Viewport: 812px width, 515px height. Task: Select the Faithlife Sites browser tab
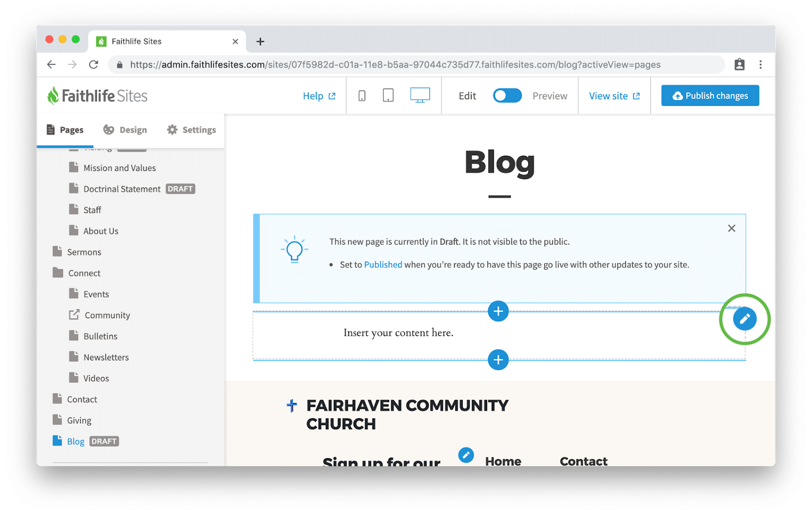tap(167, 42)
